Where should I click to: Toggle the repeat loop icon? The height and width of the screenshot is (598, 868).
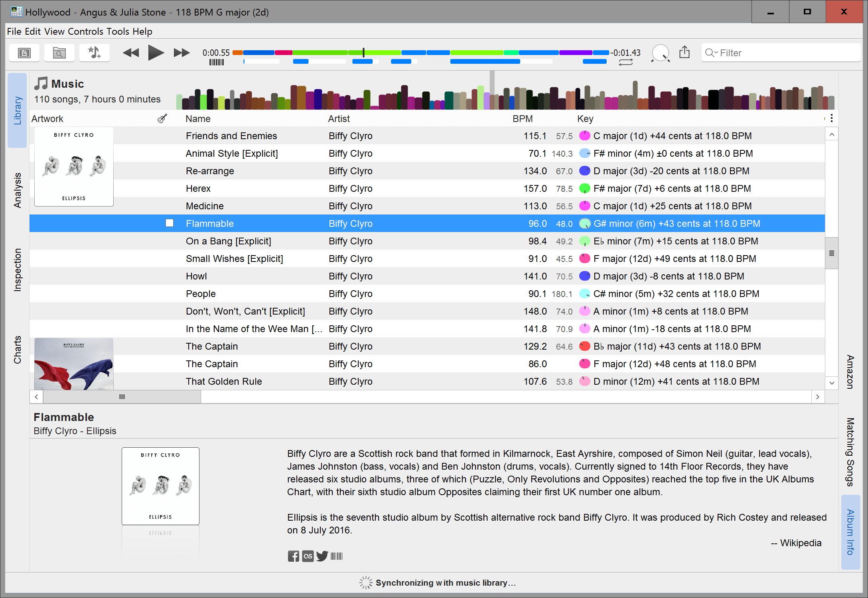(625, 62)
